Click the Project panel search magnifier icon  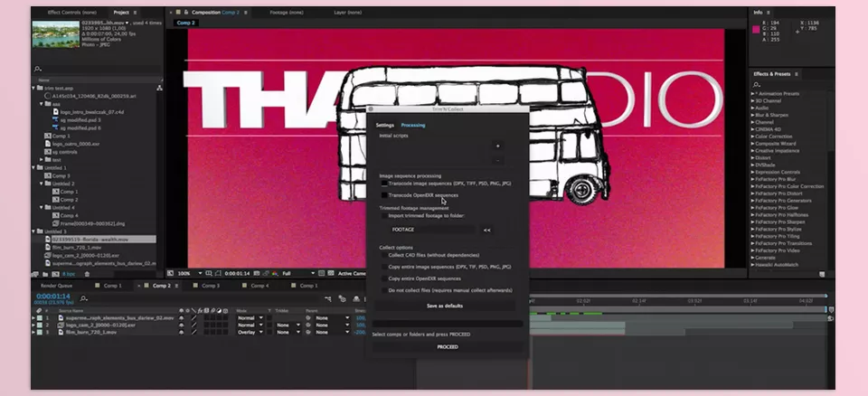(38, 70)
